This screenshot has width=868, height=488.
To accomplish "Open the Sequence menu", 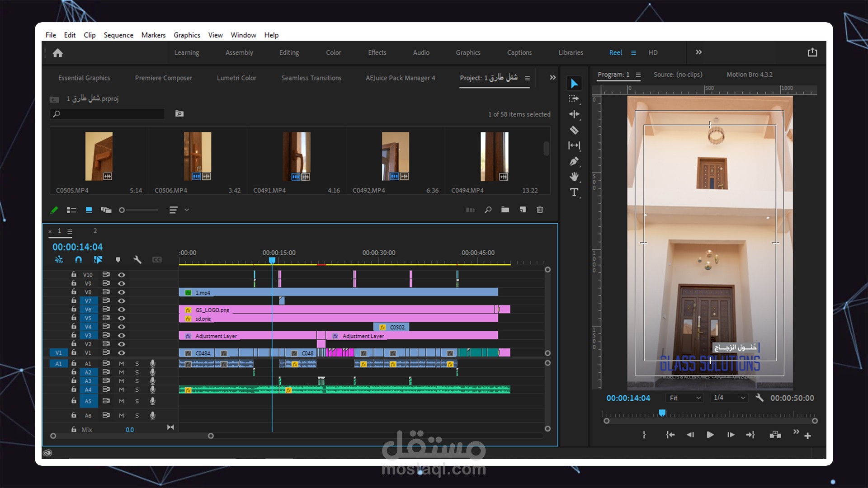I will (118, 35).
